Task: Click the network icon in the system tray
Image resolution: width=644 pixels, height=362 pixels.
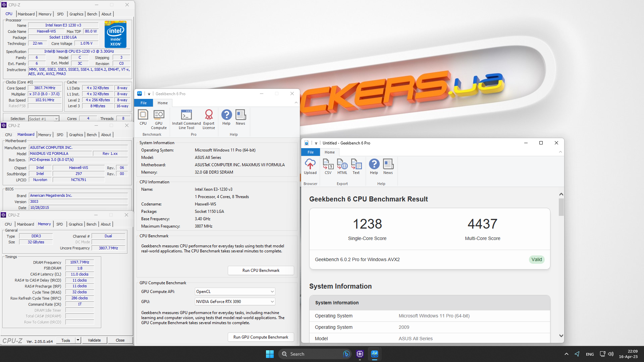Action: (x=602, y=354)
